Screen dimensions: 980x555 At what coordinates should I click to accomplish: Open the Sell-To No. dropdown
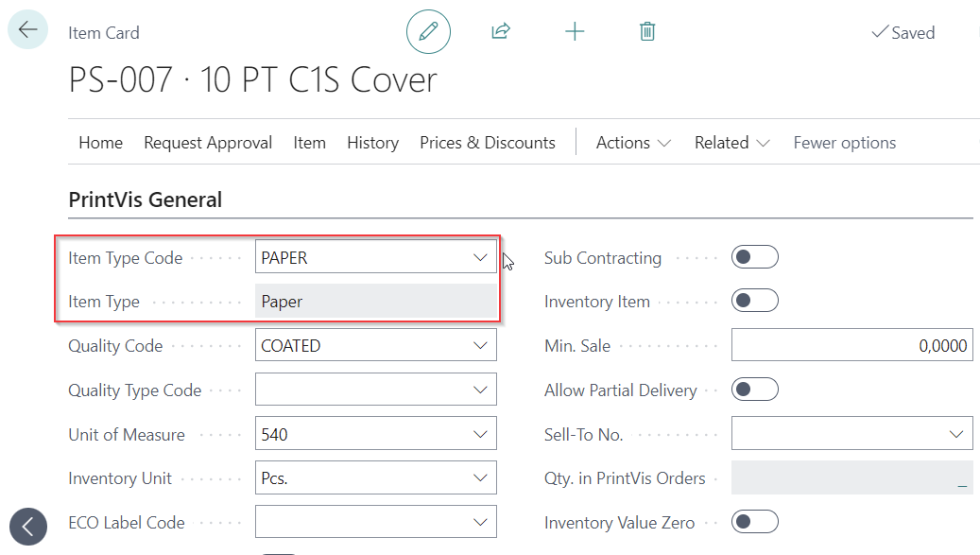click(956, 433)
